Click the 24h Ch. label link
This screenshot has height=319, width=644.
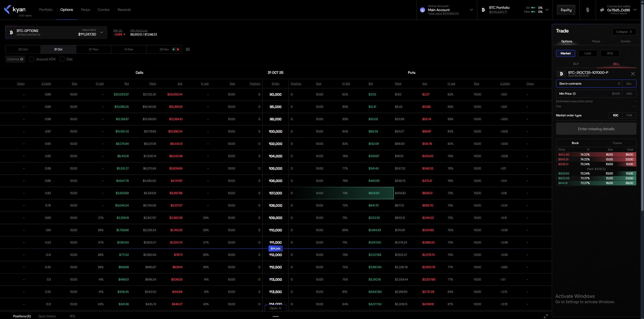(x=118, y=30)
